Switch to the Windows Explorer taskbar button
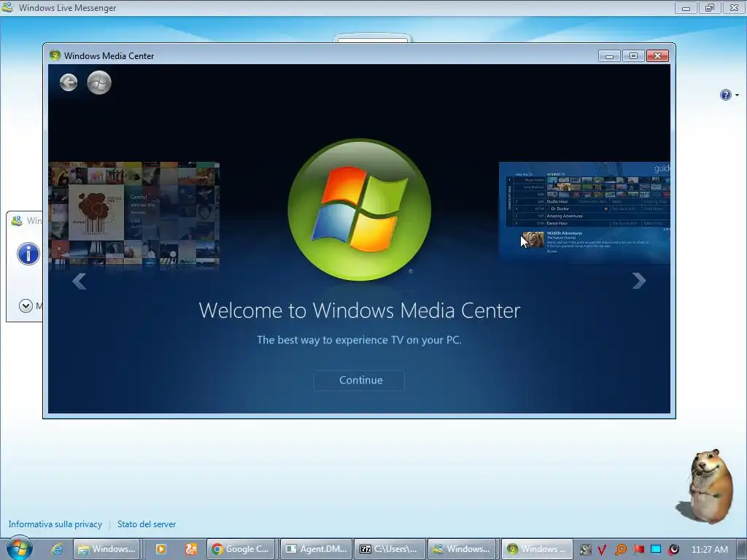747x560 pixels. point(107,549)
